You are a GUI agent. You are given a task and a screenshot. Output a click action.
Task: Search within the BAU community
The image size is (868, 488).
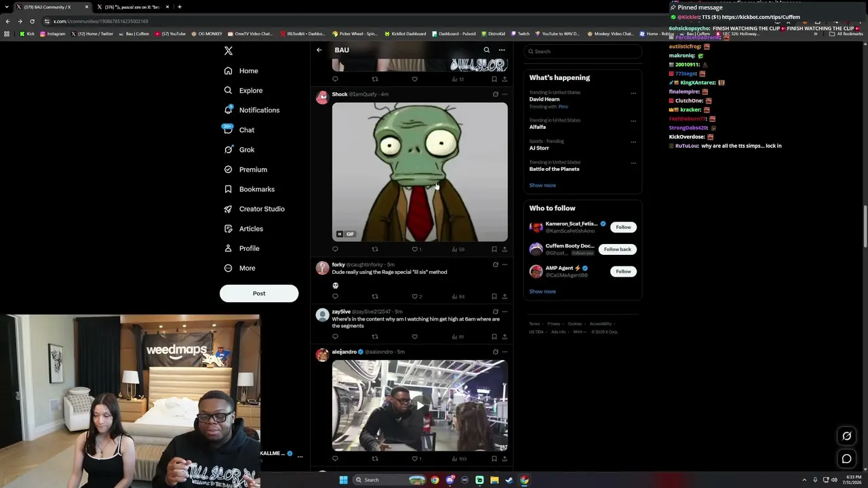[x=486, y=50]
